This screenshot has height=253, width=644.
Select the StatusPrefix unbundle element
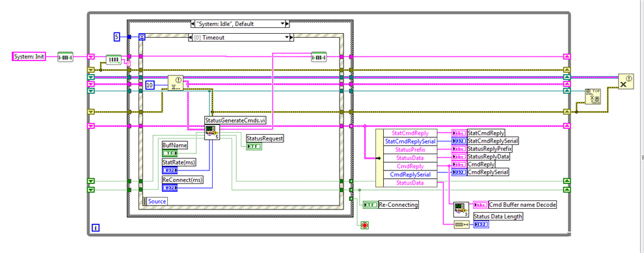click(409, 149)
